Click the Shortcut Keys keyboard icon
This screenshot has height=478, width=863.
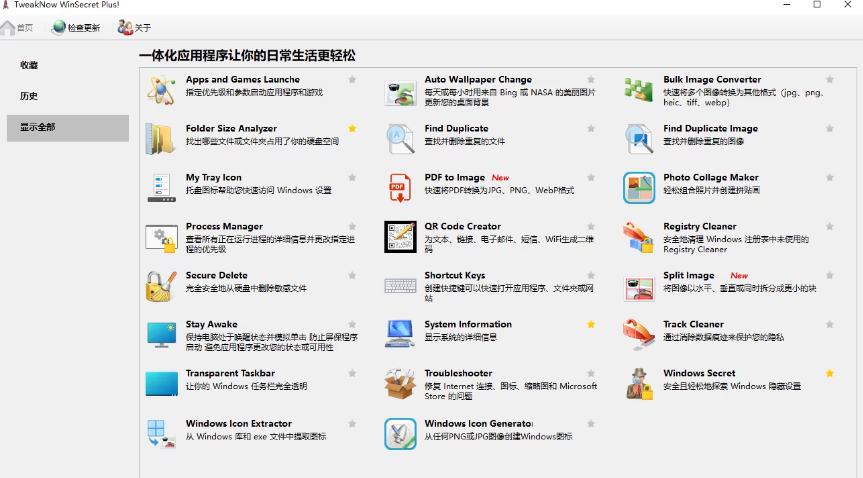tap(400, 286)
